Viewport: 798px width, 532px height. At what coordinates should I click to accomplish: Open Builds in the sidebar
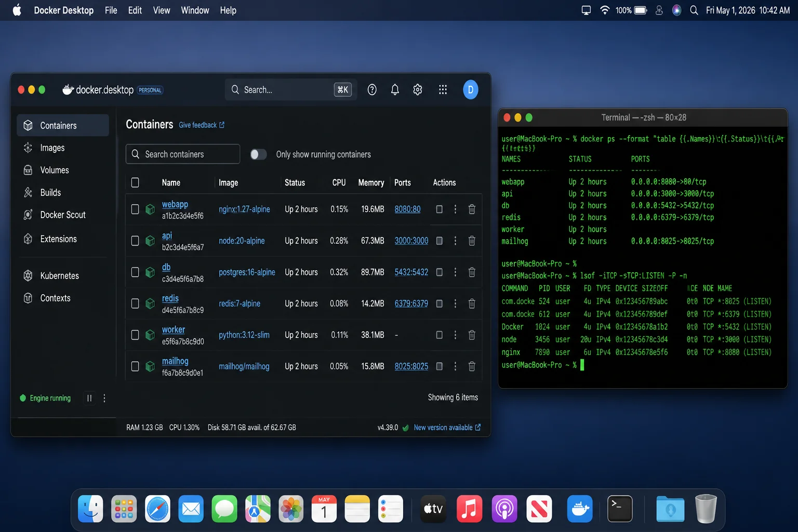point(63,193)
